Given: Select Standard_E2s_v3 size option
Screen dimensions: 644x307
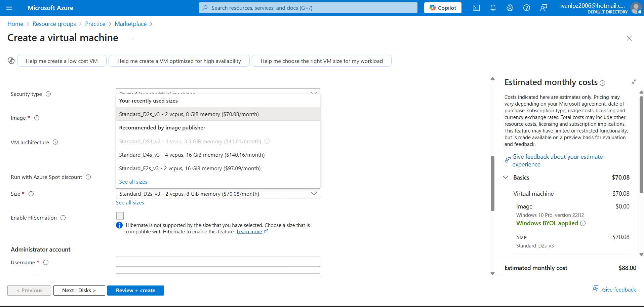Looking at the screenshot, I should click(x=218, y=168).
